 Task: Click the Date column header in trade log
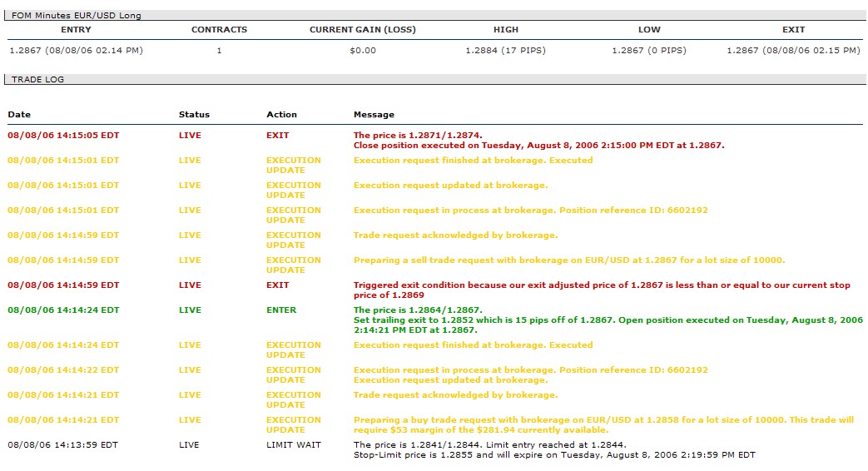[19, 115]
